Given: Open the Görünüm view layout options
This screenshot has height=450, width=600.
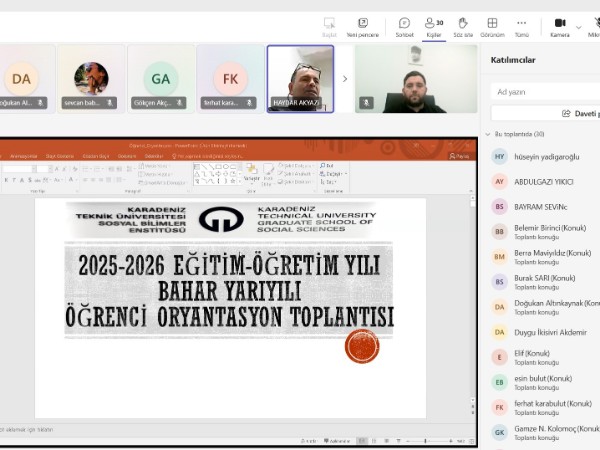Looking at the screenshot, I should click(x=492, y=27).
